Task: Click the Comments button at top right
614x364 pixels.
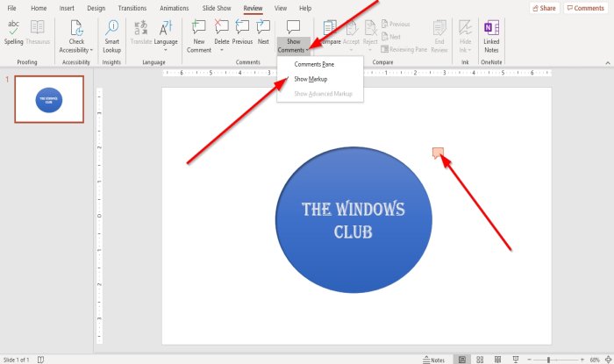Action: point(586,8)
